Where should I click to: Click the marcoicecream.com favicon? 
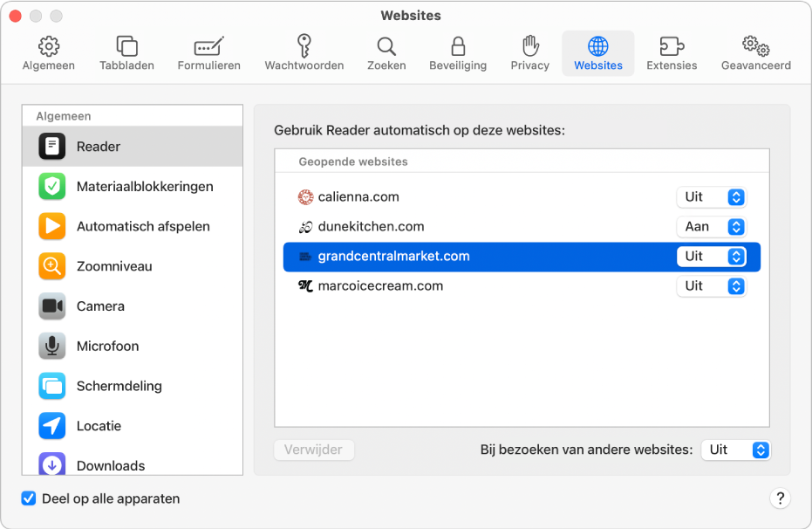[305, 285]
